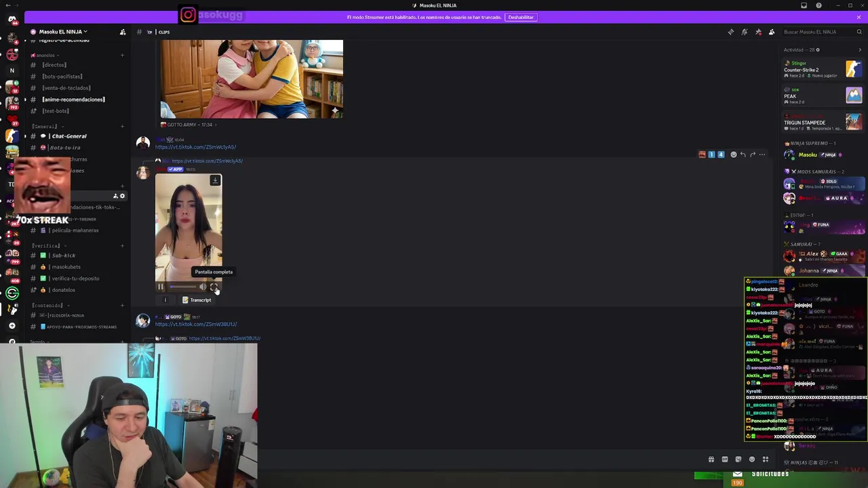Open the vt.tiktok.com/ZSmW38U1J link message
This screenshot has height=488, width=868.
196,324
